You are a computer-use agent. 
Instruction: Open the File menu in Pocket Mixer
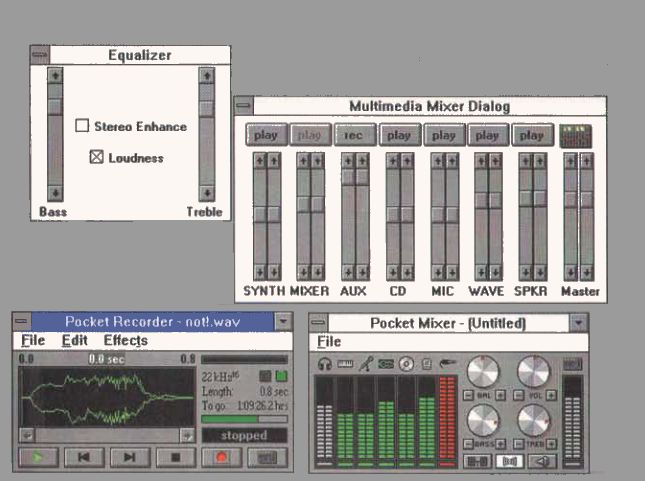tap(329, 342)
